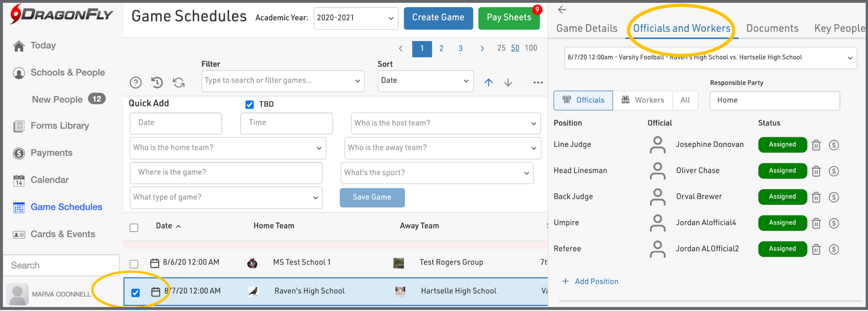Click the help question mark icon
Image resolution: width=868 pixels, height=311 pixels.
click(136, 82)
